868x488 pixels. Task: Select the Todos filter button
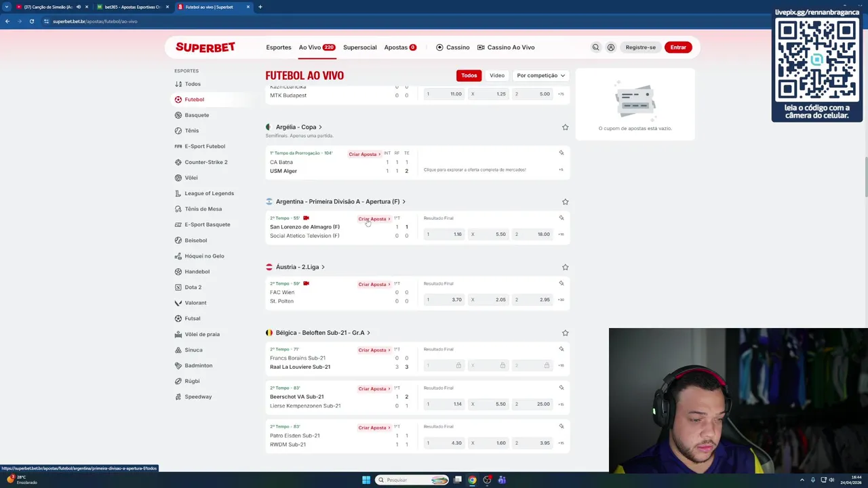[x=469, y=75]
